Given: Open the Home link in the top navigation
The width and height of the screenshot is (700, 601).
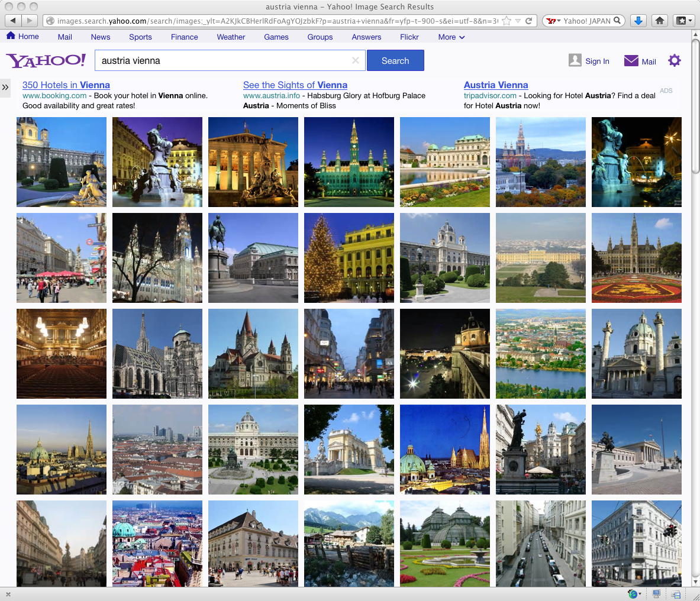Looking at the screenshot, I should point(28,37).
